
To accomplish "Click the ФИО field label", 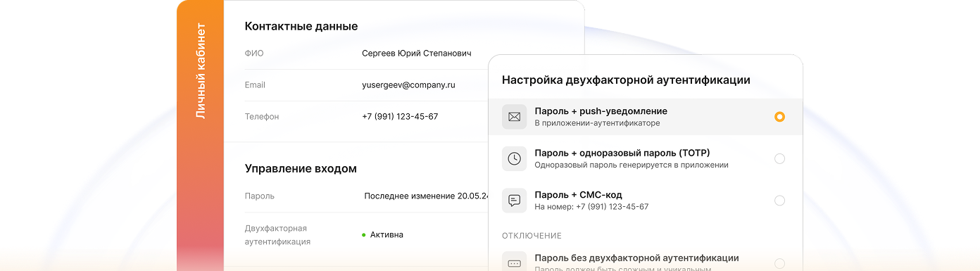I will (x=254, y=53).
